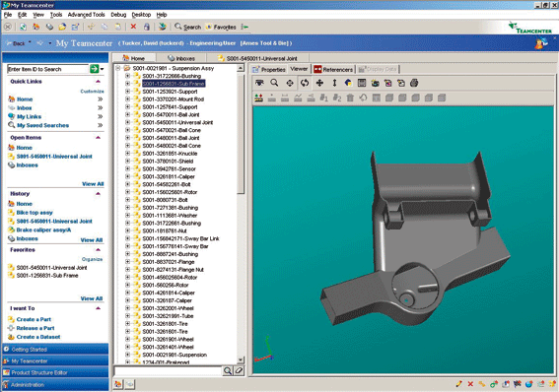Open dropdown arrow beside search go button
Image resolution: width=559 pixels, height=392 pixels.
pos(103,69)
